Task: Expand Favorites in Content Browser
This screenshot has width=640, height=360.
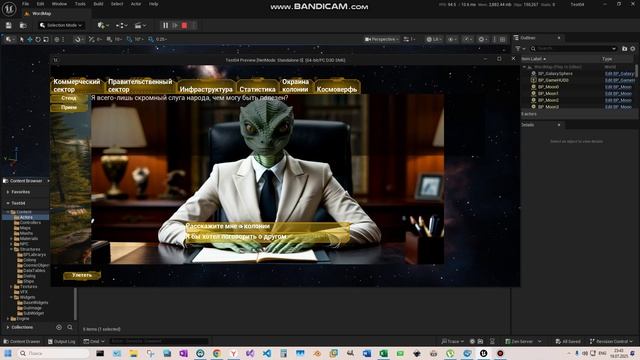Action: (x=8, y=192)
